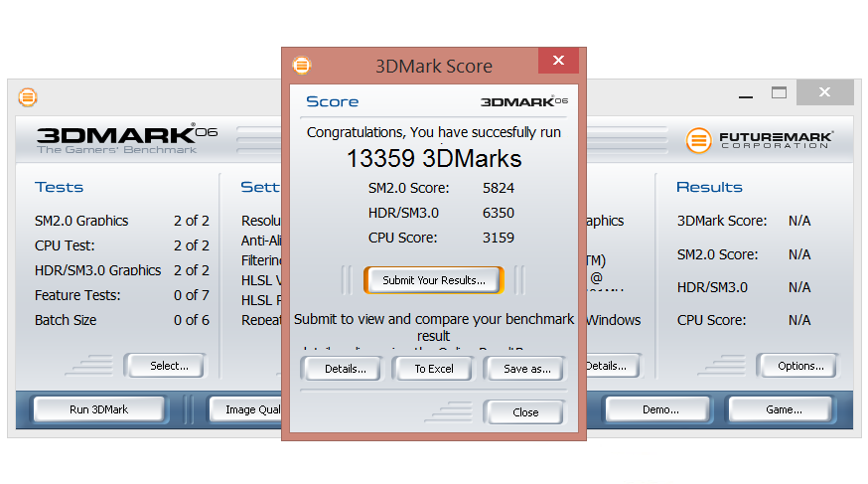The image size is (868, 484).
Task: Click the 3DMark06 Gamers' Benchmark logo
Action: 126,139
